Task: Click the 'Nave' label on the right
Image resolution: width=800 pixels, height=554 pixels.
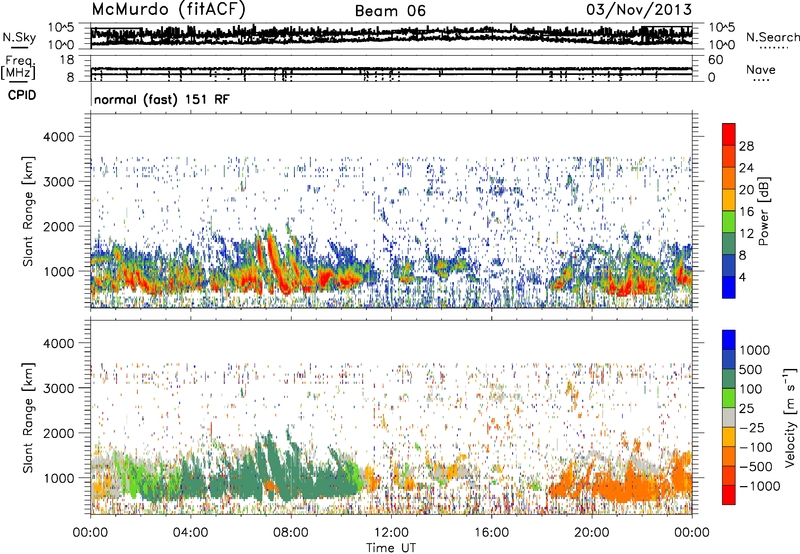Action: point(760,69)
